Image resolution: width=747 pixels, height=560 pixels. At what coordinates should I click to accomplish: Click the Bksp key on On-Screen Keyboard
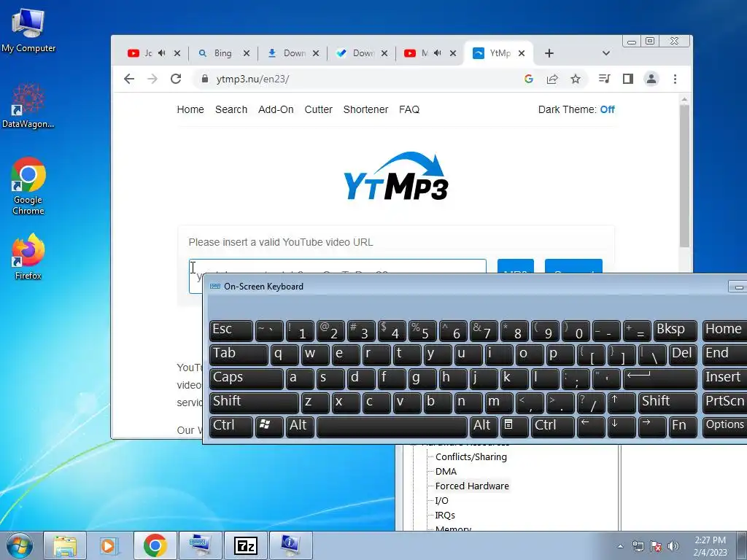point(675,330)
